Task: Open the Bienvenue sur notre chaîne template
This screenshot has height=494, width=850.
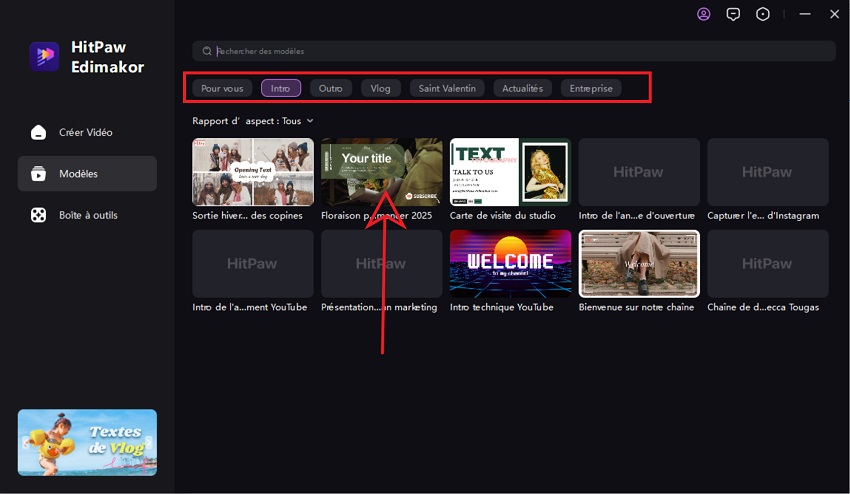Action: pyautogui.click(x=639, y=264)
